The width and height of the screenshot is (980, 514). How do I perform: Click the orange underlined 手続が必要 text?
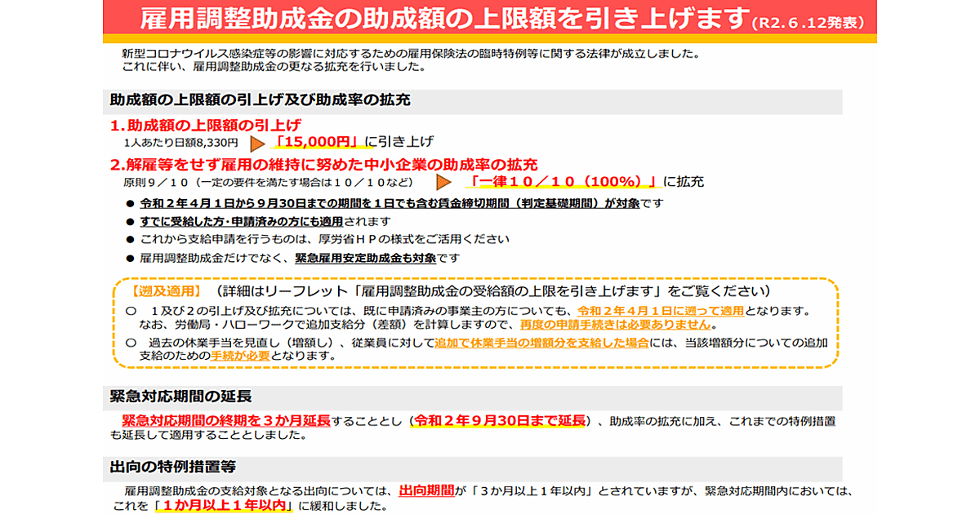tap(240, 357)
